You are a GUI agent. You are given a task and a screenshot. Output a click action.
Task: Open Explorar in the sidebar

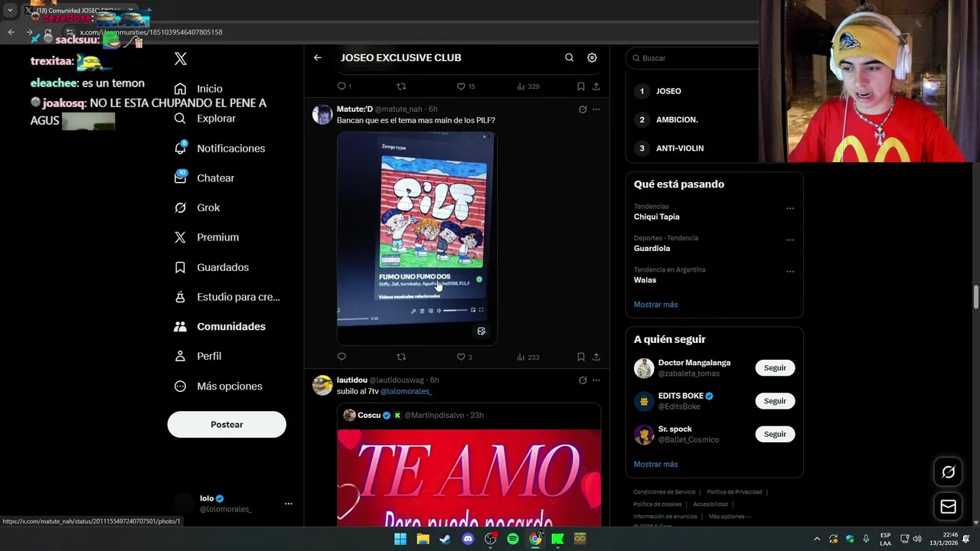[x=205, y=119]
